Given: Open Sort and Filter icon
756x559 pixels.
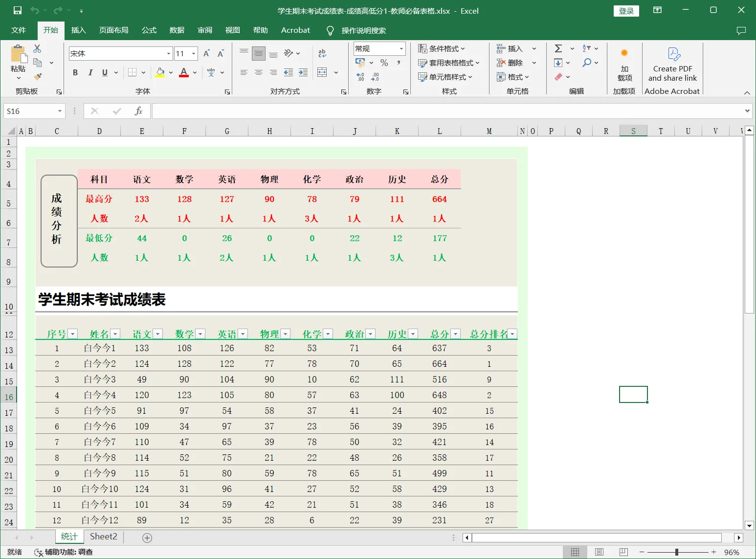Looking at the screenshot, I should click(x=587, y=48).
